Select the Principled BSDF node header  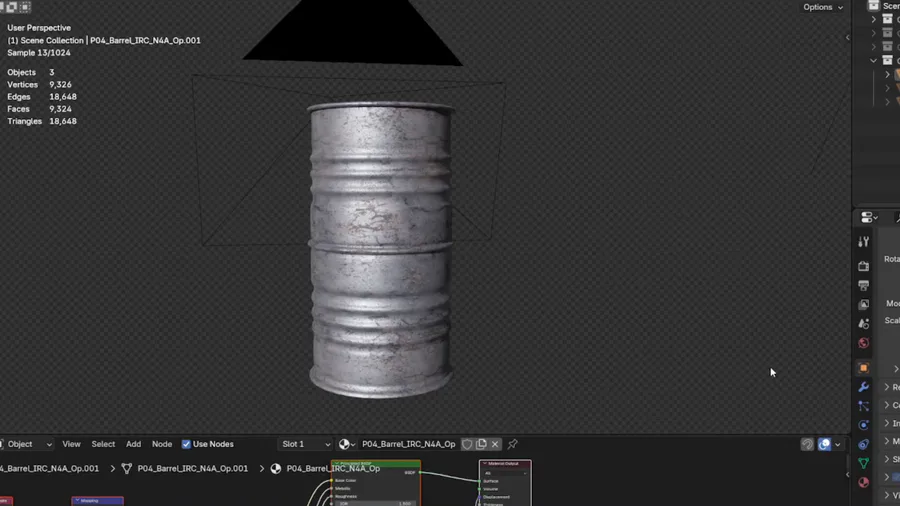(x=376, y=463)
